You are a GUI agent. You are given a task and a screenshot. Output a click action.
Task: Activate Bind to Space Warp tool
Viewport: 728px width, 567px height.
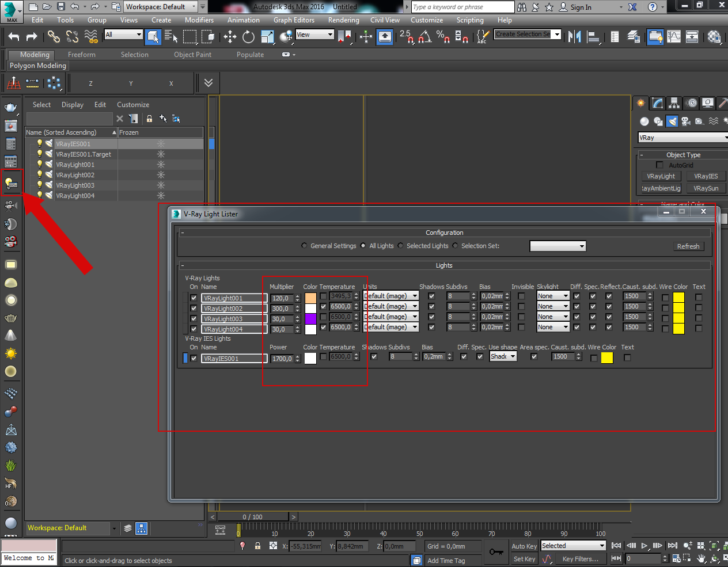(x=91, y=37)
